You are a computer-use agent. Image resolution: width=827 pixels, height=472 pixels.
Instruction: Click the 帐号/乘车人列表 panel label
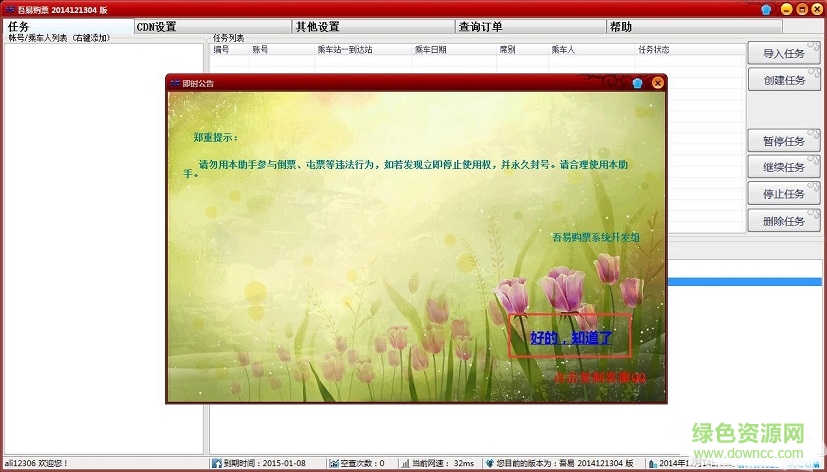(x=59, y=38)
